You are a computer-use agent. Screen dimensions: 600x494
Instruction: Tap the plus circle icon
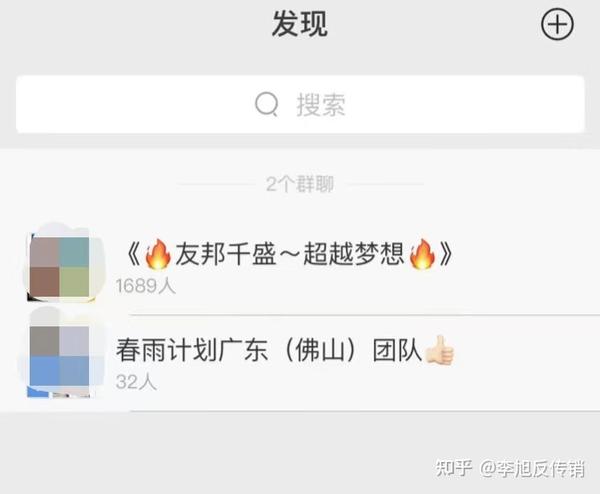coord(557,24)
